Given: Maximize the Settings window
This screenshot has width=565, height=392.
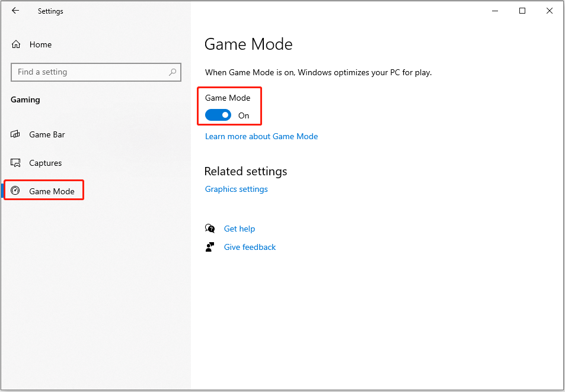Looking at the screenshot, I should pos(522,11).
